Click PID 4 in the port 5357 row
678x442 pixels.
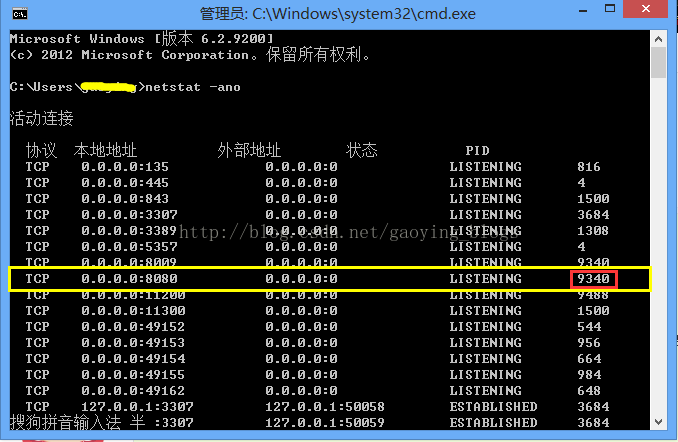pos(581,247)
